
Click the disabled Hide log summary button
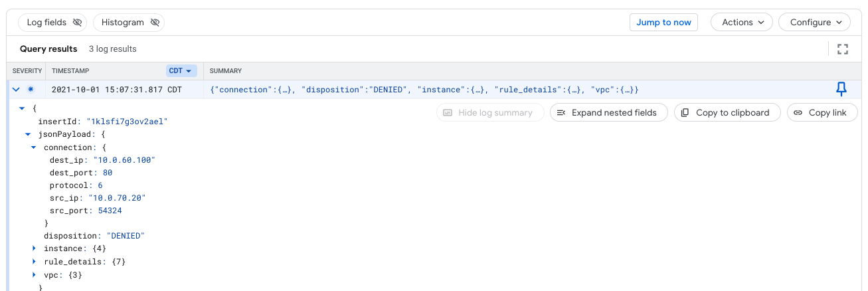pos(489,113)
